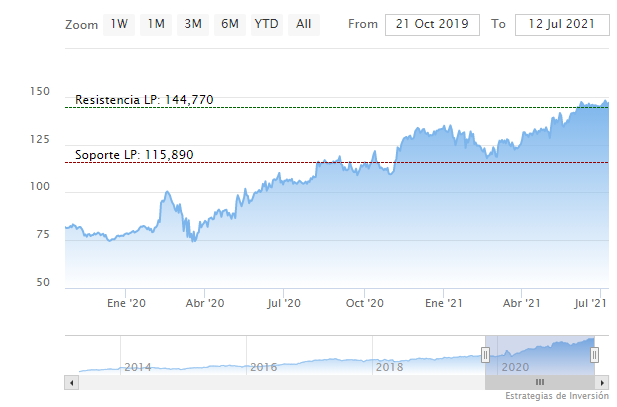This screenshot has height=407, width=617.
Task: Select the 3M zoom range
Action: click(192, 24)
